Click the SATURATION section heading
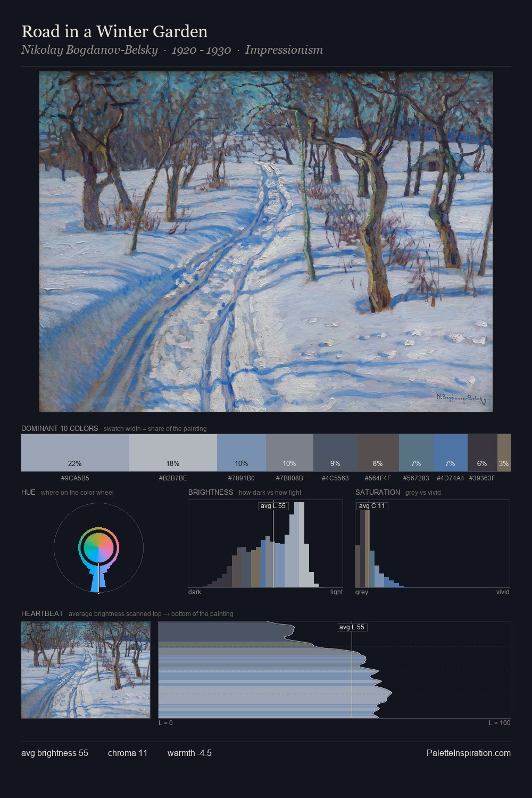532x798 pixels. [x=378, y=492]
